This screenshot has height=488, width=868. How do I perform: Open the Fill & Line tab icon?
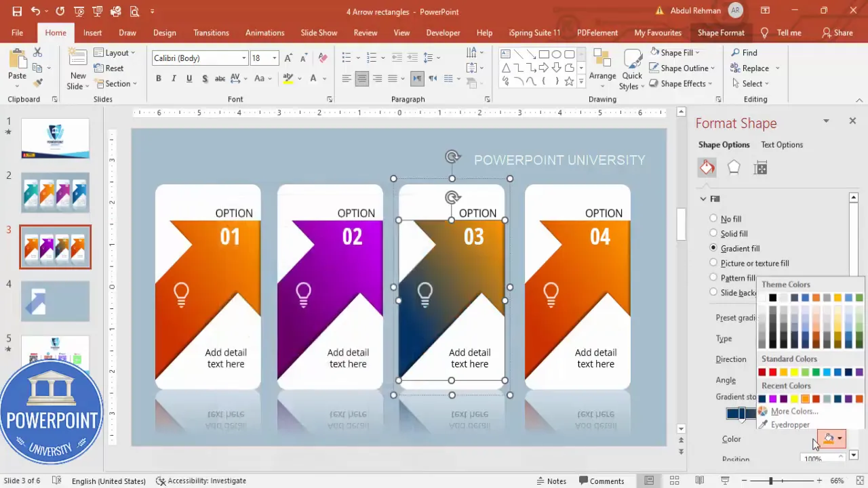click(x=707, y=167)
